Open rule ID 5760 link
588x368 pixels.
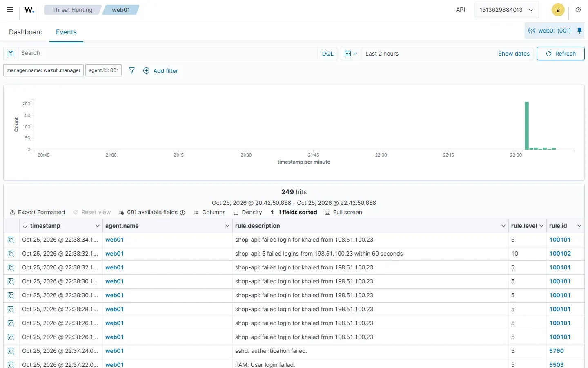coord(556,351)
